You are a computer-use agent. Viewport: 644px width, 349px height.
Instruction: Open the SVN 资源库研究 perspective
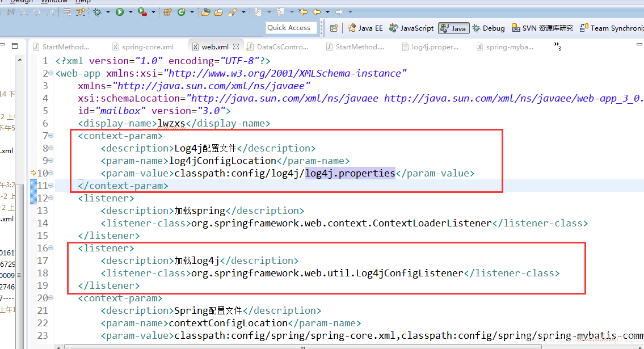pos(542,28)
